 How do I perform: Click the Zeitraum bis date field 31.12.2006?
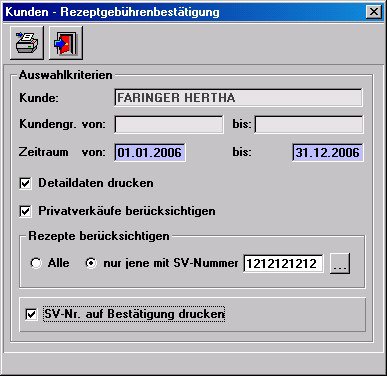tap(328, 153)
